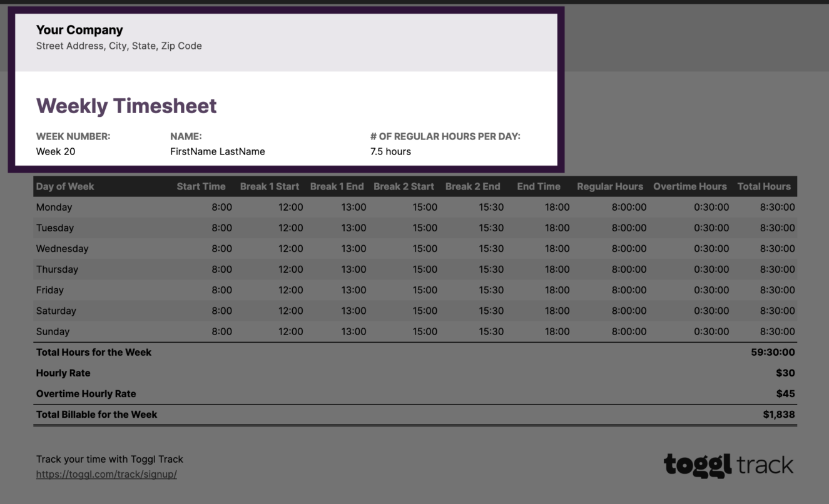Screen dimensions: 829x504
Task: Click Friday's 18:00 end time cell
Action: coord(557,290)
